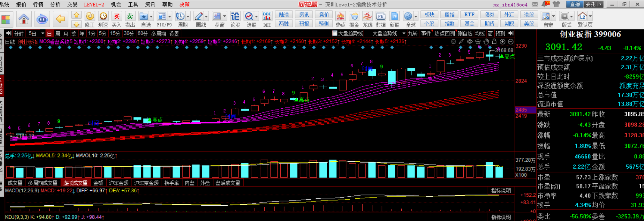Switch to the 换手率 tab
The image size is (644, 221).
coord(172,183)
